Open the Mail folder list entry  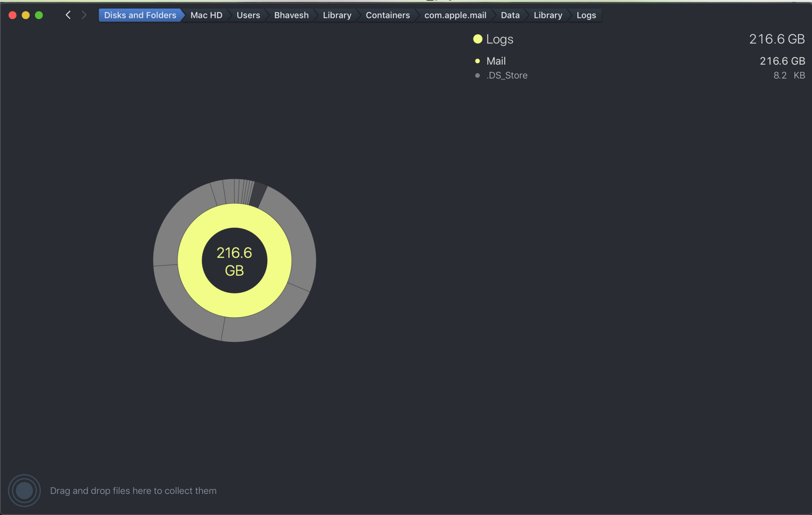click(x=496, y=61)
